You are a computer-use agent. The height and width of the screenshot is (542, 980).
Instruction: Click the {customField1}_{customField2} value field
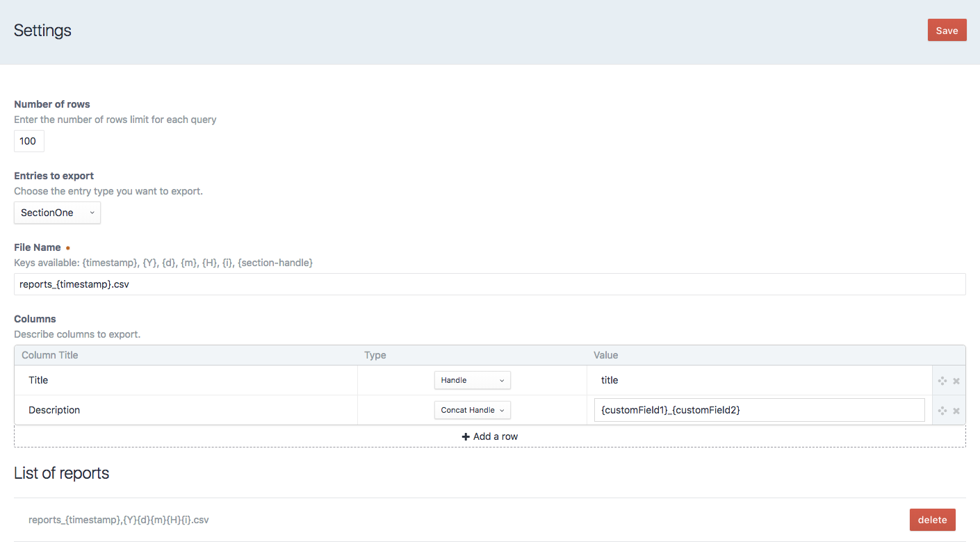pyautogui.click(x=759, y=410)
